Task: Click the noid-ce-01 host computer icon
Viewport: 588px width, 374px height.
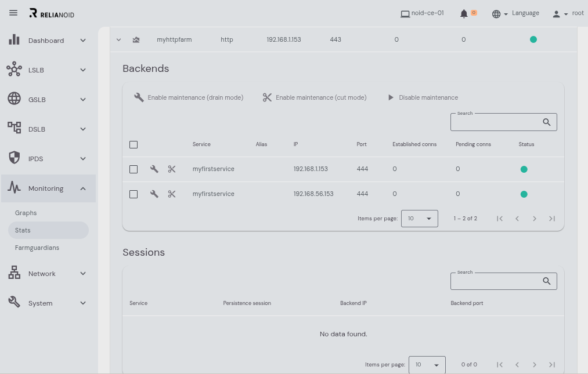Action: [x=405, y=14]
